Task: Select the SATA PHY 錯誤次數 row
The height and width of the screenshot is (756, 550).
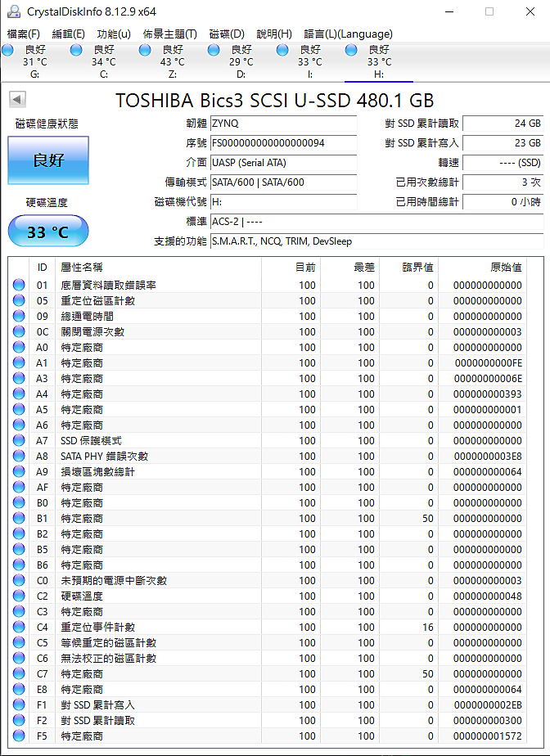Action: pos(266,456)
